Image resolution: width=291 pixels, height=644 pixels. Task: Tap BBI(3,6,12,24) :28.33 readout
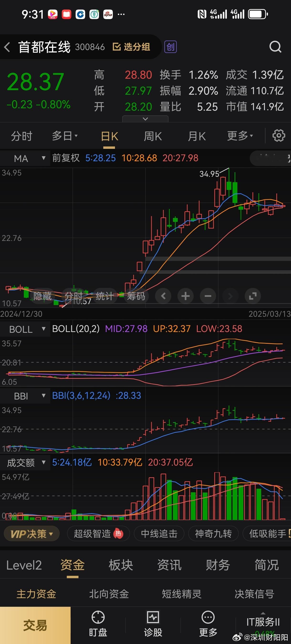point(97,396)
